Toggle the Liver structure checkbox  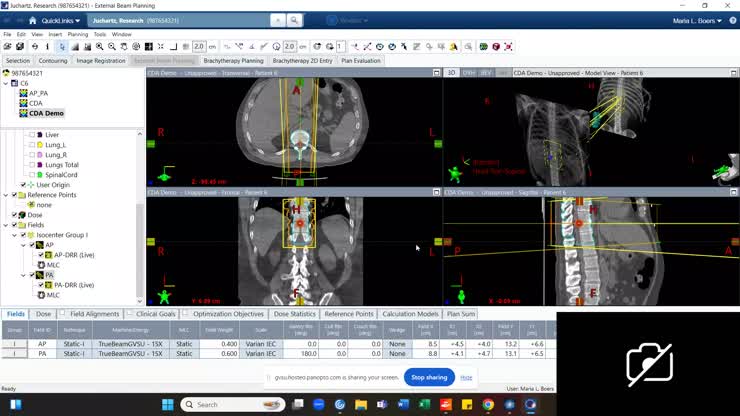coord(32,135)
